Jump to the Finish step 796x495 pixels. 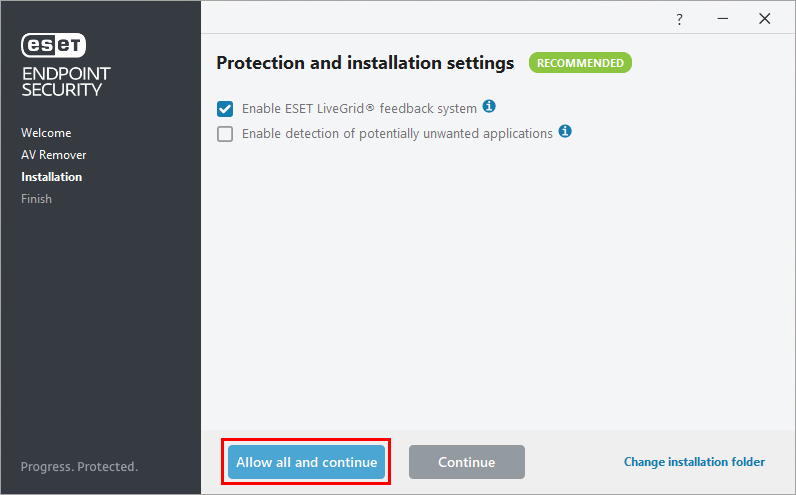point(37,199)
